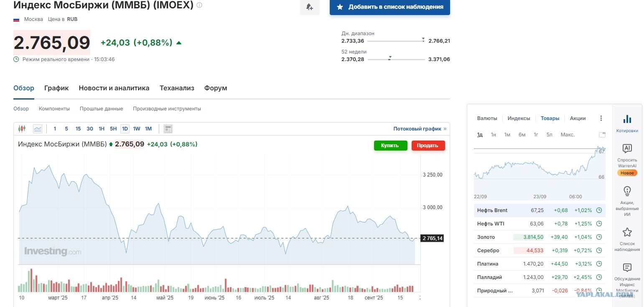Viewport: 644px width, 307px height.
Task: Select 1г range in mini chart
Action: pos(536,135)
